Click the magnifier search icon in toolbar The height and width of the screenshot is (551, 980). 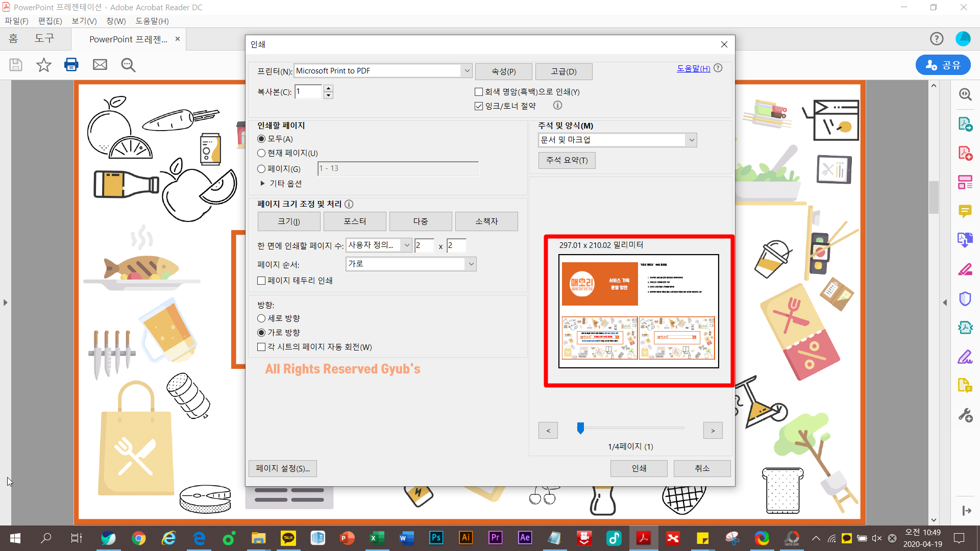(x=128, y=65)
